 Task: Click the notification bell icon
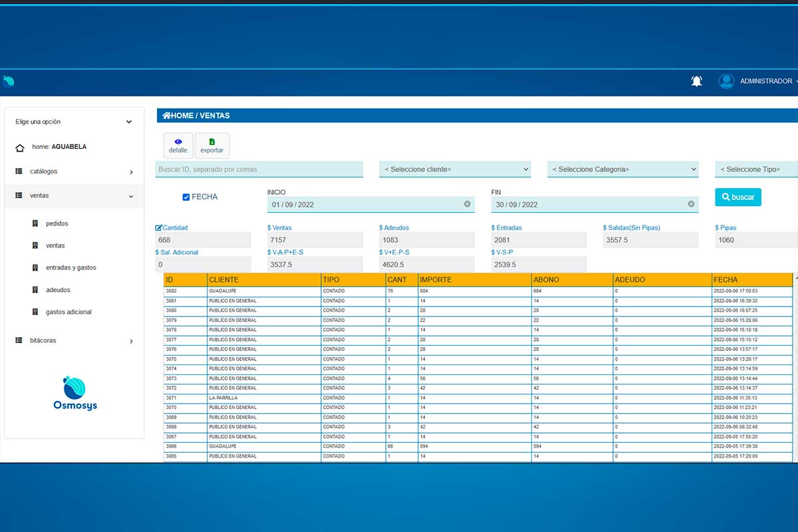pos(696,81)
